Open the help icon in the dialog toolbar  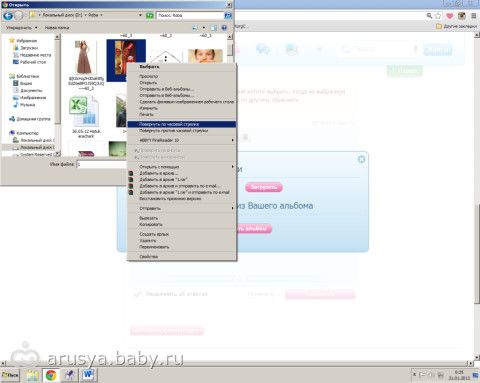coord(224,28)
